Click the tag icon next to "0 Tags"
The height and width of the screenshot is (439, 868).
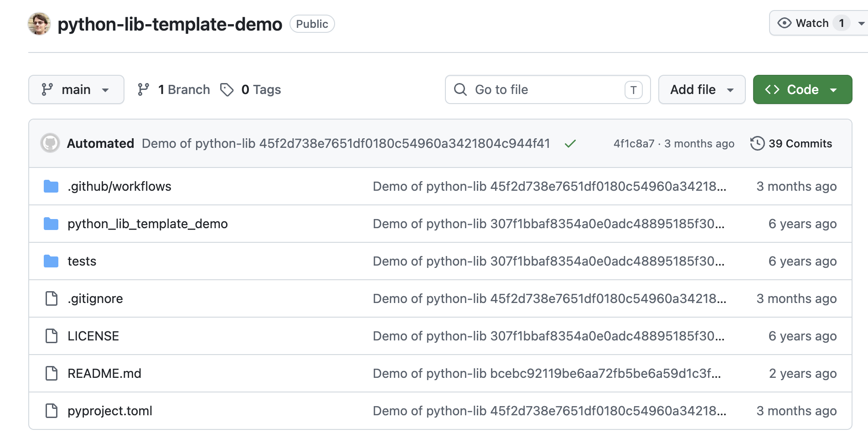(x=227, y=89)
